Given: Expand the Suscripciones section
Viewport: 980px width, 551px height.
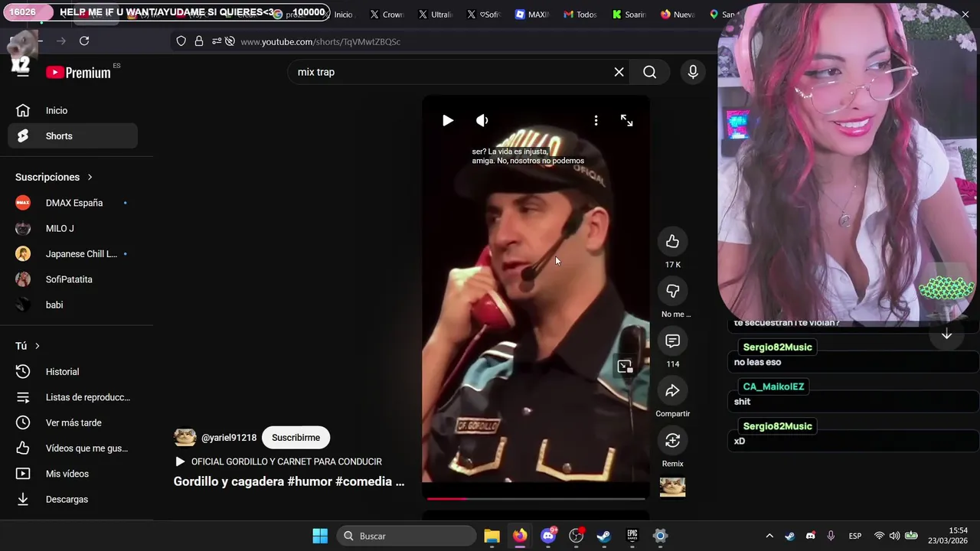Looking at the screenshot, I should pyautogui.click(x=54, y=177).
